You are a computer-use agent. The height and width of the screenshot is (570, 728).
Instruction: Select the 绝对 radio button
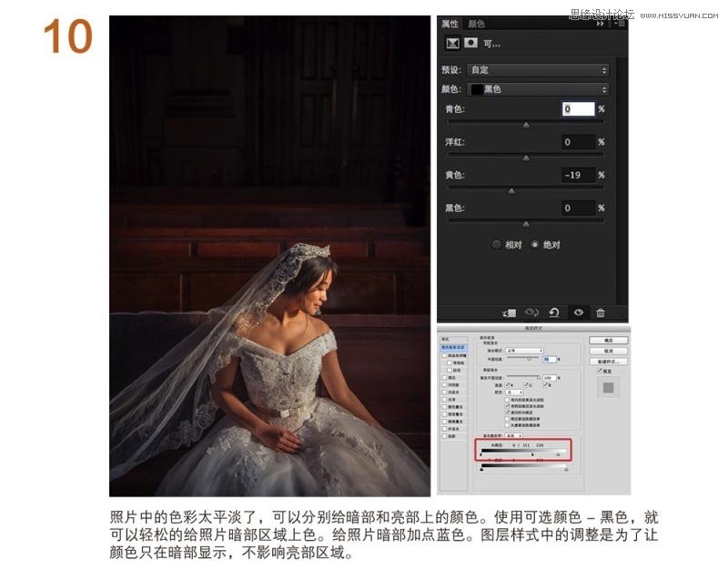click(535, 244)
